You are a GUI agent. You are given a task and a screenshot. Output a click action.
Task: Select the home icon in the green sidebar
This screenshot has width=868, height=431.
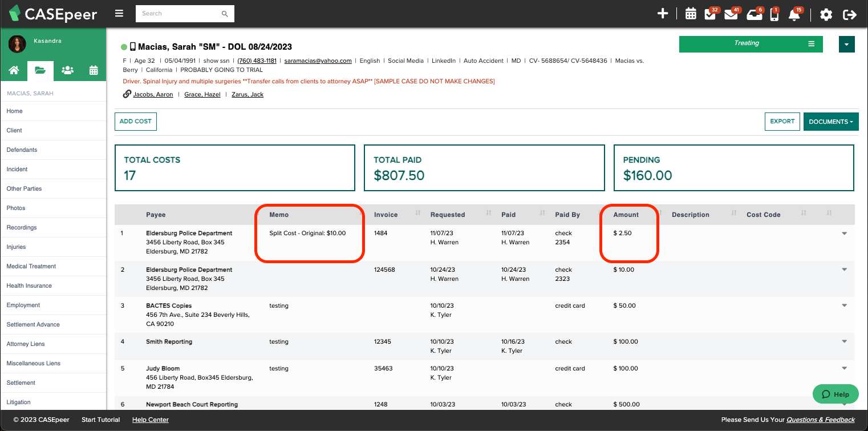point(14,70)
